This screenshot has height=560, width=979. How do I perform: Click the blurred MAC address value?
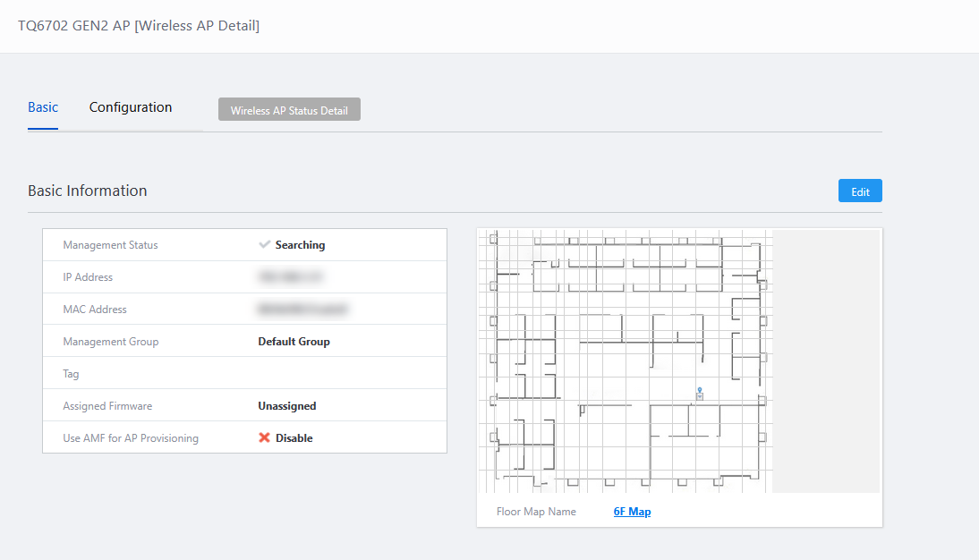coord(302,310)
